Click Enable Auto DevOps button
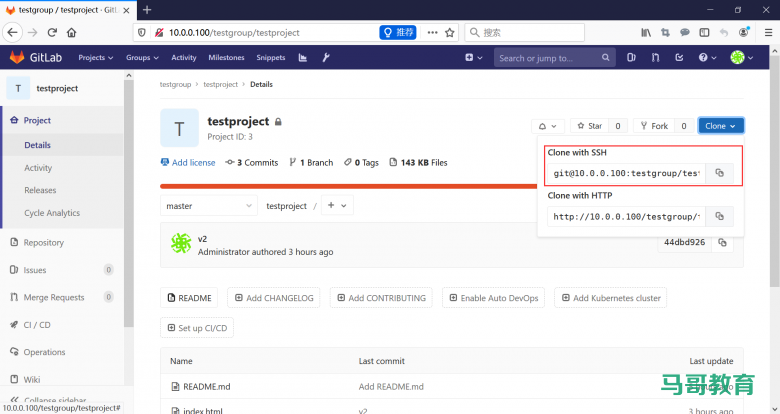 (x=493, y=298)
